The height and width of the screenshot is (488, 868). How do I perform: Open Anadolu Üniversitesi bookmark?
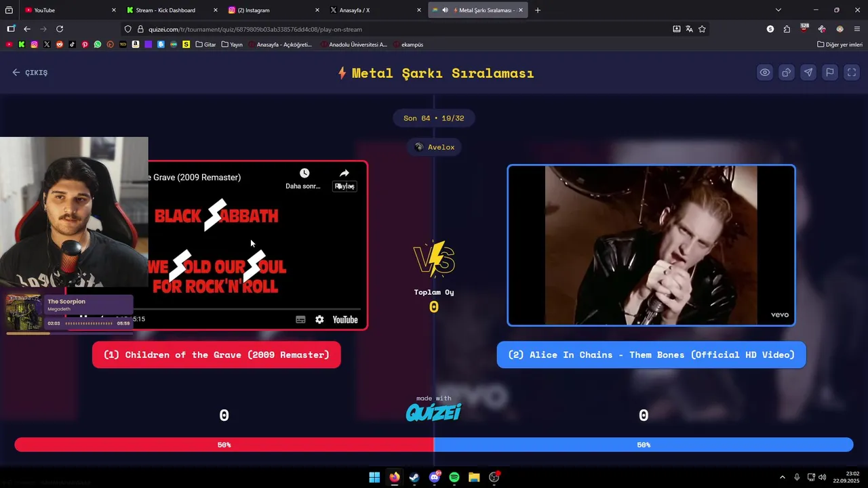pyautogui.click(x=353, y=45)
